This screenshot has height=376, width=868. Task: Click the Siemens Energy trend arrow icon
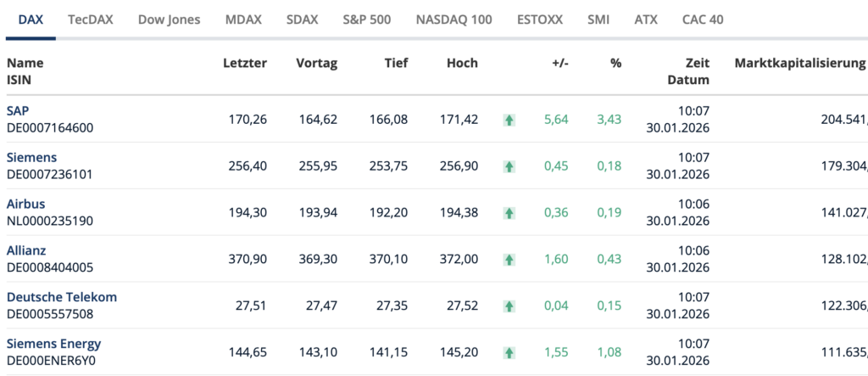(509, 352)
